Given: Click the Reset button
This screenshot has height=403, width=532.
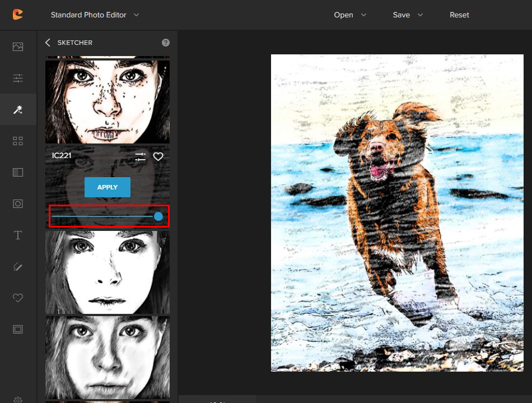Looking at the screenshot, I should [x=459, y=15].
